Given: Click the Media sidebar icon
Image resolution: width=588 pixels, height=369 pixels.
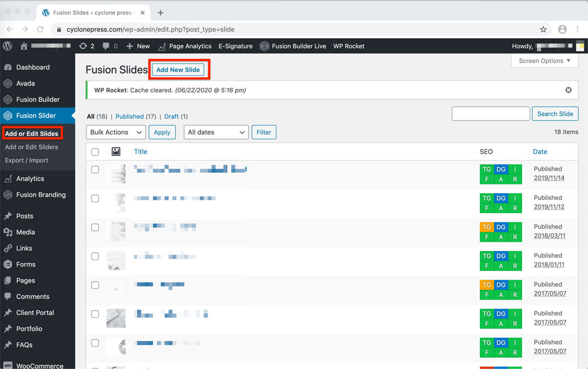Looking at the screenshot, I should pos(8,232).
